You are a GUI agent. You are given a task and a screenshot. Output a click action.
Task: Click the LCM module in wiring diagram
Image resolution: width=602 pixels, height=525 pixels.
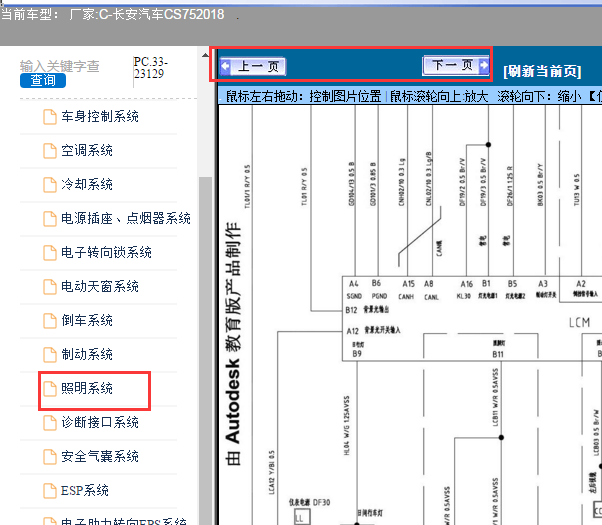coord(579,322)
